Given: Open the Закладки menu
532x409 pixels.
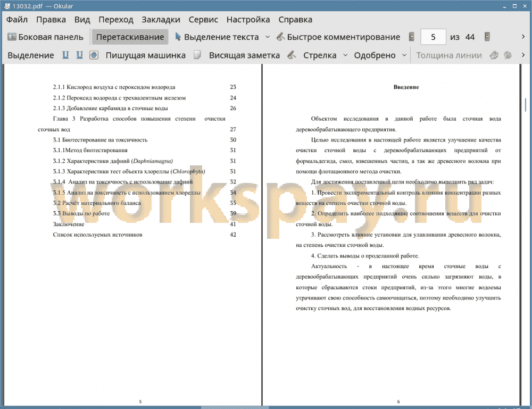Looking at the screenshot, I should pos(161,20).
